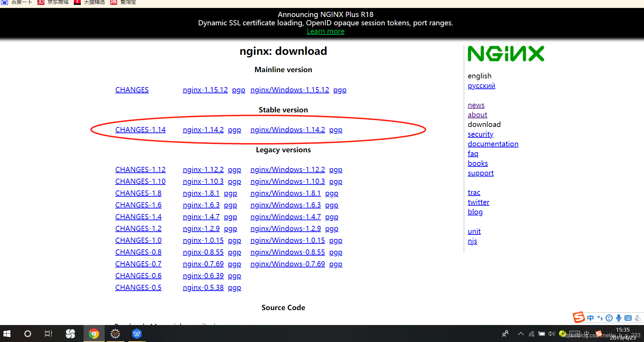Open the Java EE IDE taskbar icon
This screenshot has height=342, width=644.
115,334
